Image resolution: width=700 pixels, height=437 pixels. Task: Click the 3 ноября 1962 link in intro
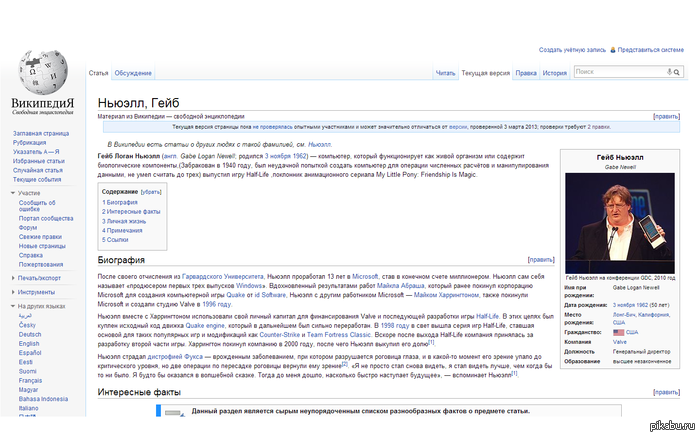pyautogui.click(x=286, y=156)
